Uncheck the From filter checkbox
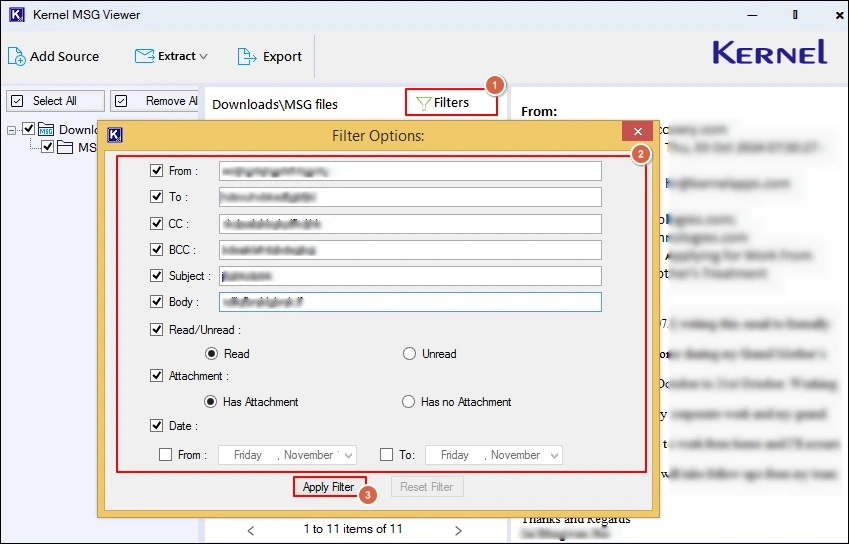849x544 pixels. 156,171
